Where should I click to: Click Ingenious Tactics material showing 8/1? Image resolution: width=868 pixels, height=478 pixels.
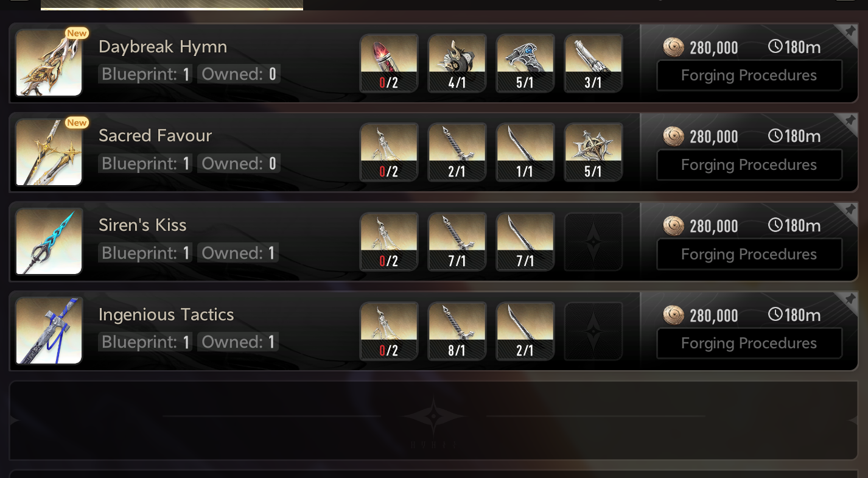[457, 331]
